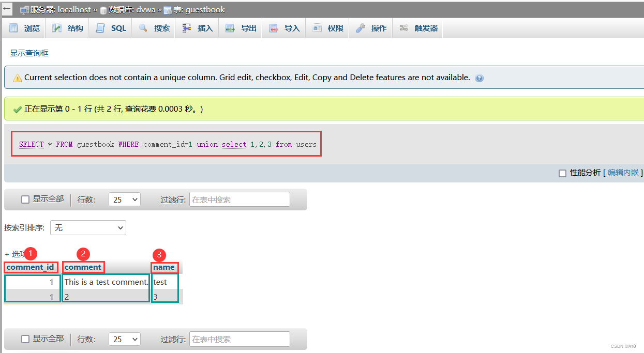Click the Import tab icon
This screenshot has width=644, height=353.
pyautogui.click(x=274, y=28)
